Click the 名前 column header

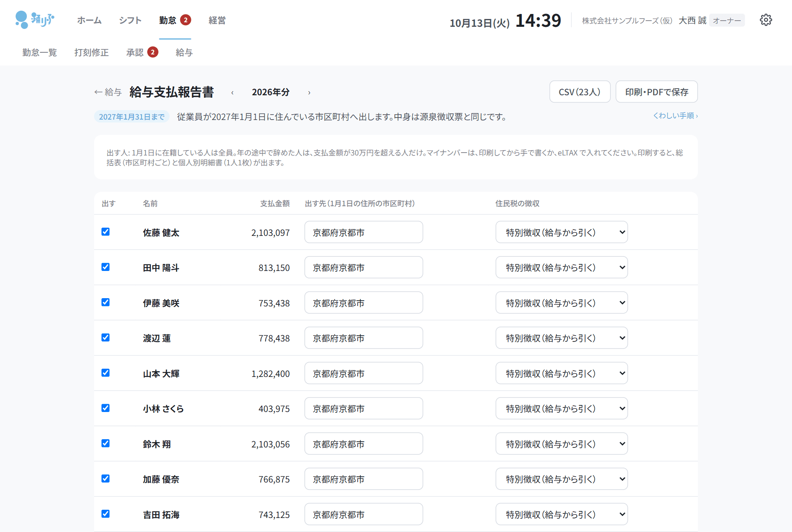pos(150,203)
